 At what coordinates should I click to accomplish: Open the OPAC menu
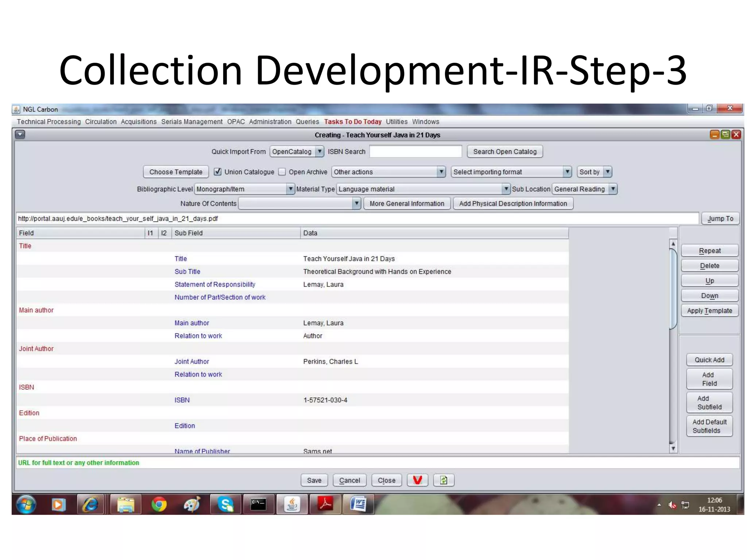(236, 121)
